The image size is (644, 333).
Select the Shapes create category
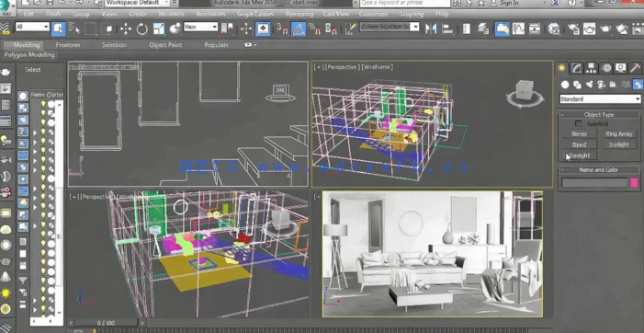[x=577, y=85]
